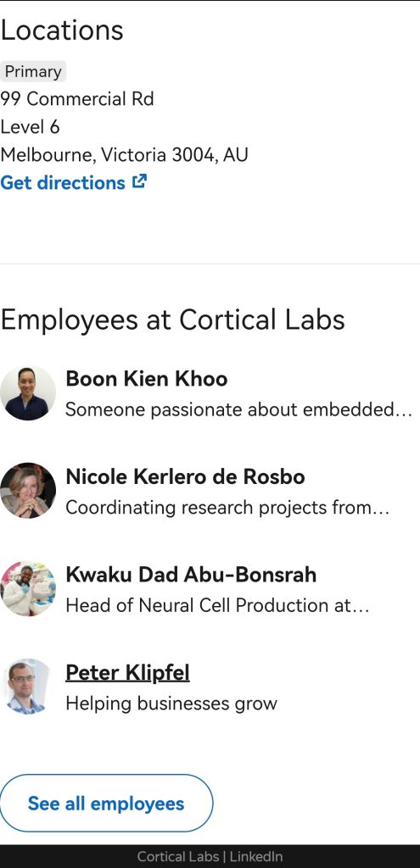Viewport: 420px width, 868px height.
Task: Open Kwaku Dad Abu-Bonsrah's profile photo
Action: pyautogui.click(x=28, y=588)
